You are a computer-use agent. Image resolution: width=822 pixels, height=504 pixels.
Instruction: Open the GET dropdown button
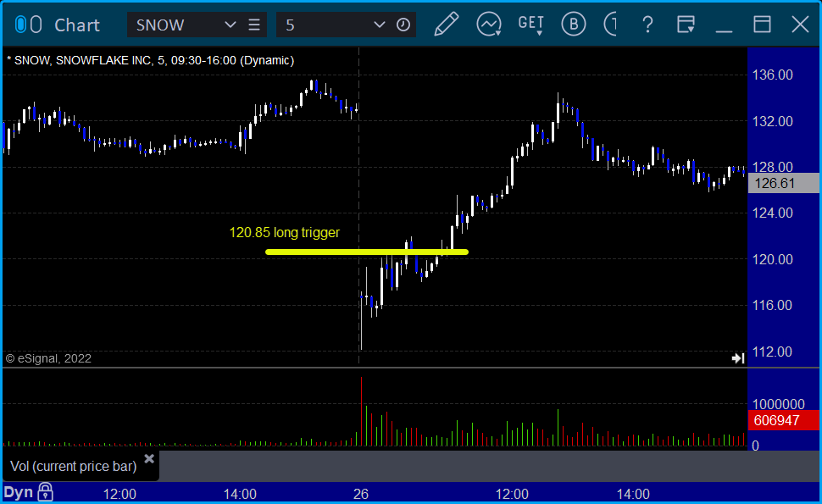[x=530, y=25]
